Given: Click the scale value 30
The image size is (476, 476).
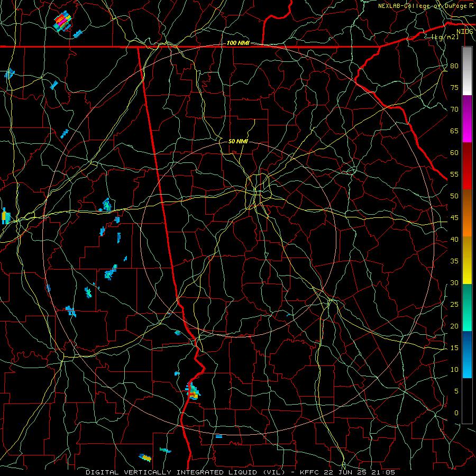Looking at the screenshot, I should 454,282.
